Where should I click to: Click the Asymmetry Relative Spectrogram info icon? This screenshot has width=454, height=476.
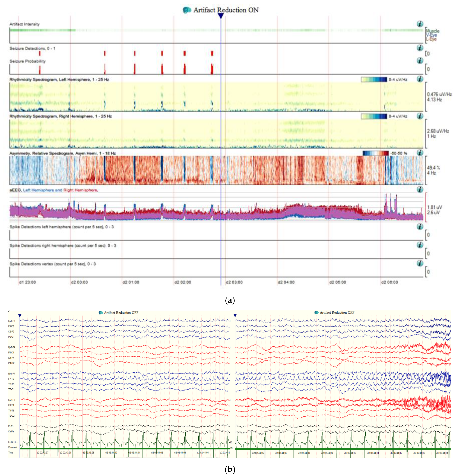click(x=420, y=153)
